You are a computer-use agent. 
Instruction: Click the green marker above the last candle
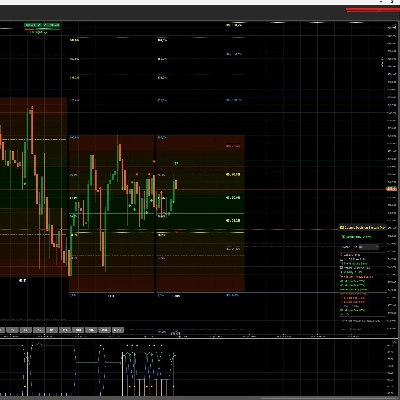176,163
